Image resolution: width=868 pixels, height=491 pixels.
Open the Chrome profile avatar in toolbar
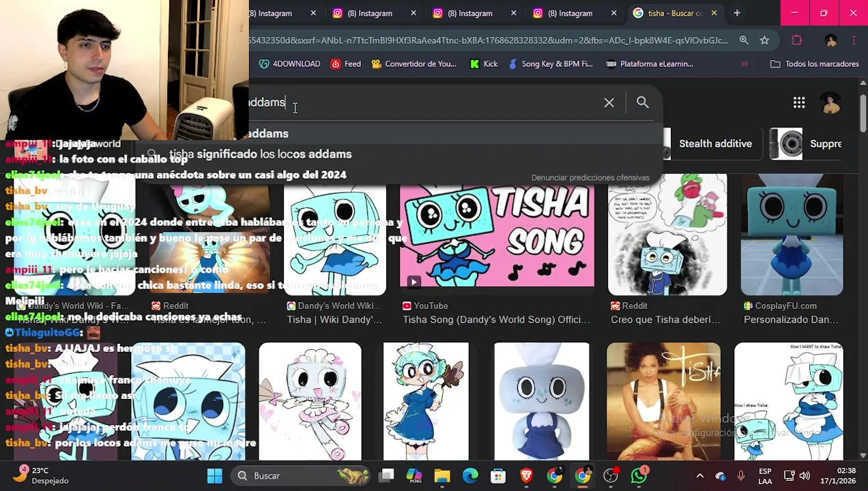(830, 40)
